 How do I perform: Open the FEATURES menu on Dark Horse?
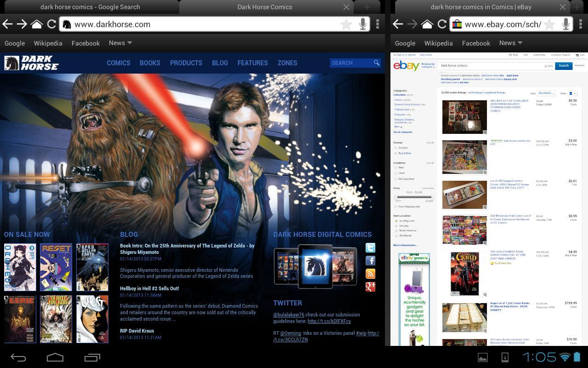(253, 63)
